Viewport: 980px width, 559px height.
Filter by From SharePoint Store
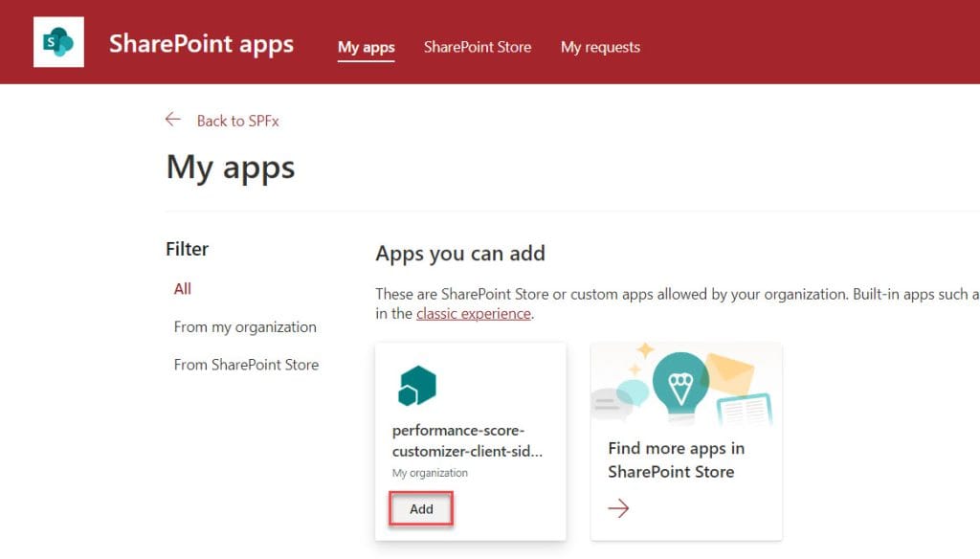[x=246, y=365]
